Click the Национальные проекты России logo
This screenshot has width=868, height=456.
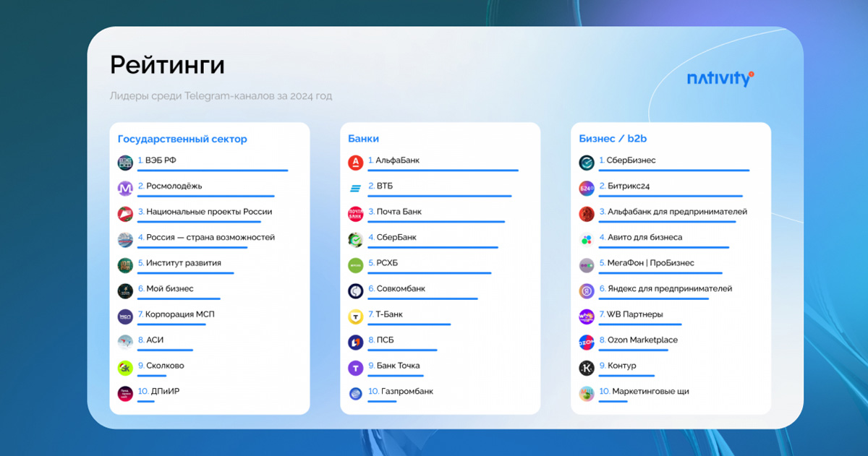click(x=125, y=214)
